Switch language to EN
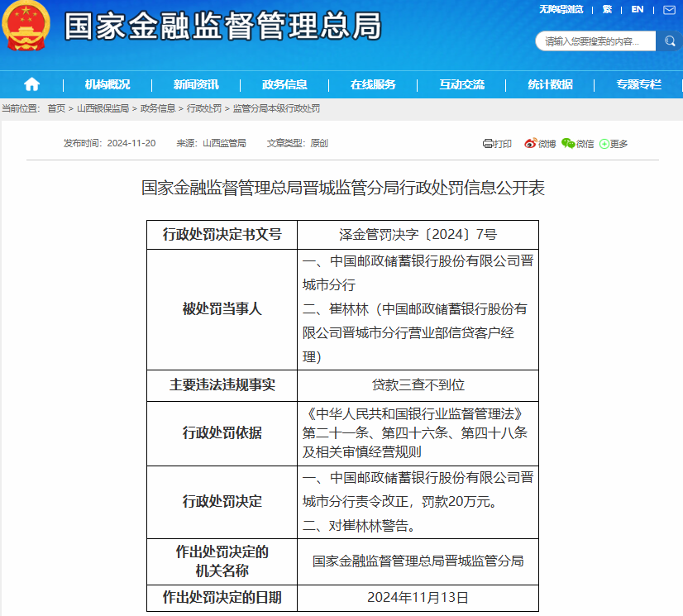Image resolution: width=683 pixels, height=616 pixels. coord(638,10)
